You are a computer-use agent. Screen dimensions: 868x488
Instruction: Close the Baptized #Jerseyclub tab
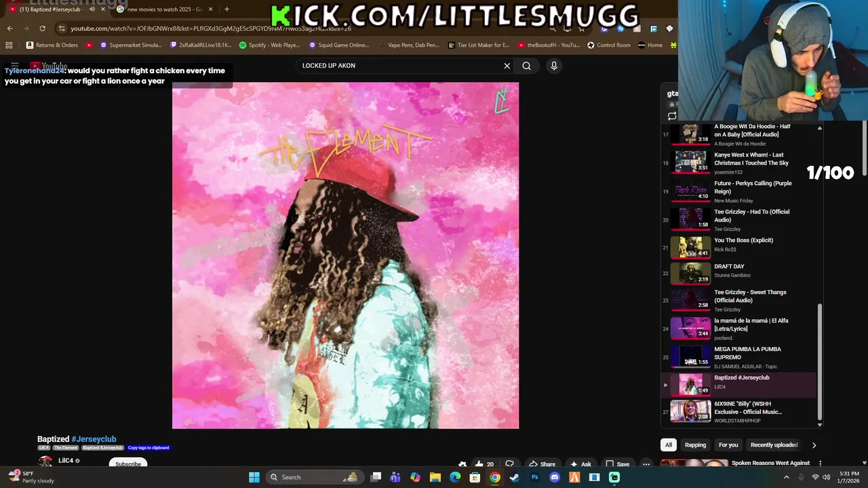(x=103, y=9)
